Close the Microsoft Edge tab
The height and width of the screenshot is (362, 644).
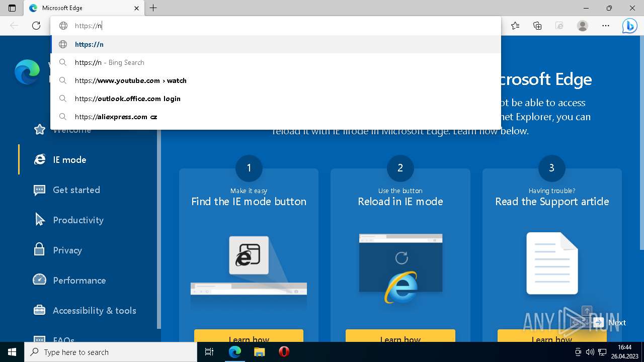click(137, 8)
